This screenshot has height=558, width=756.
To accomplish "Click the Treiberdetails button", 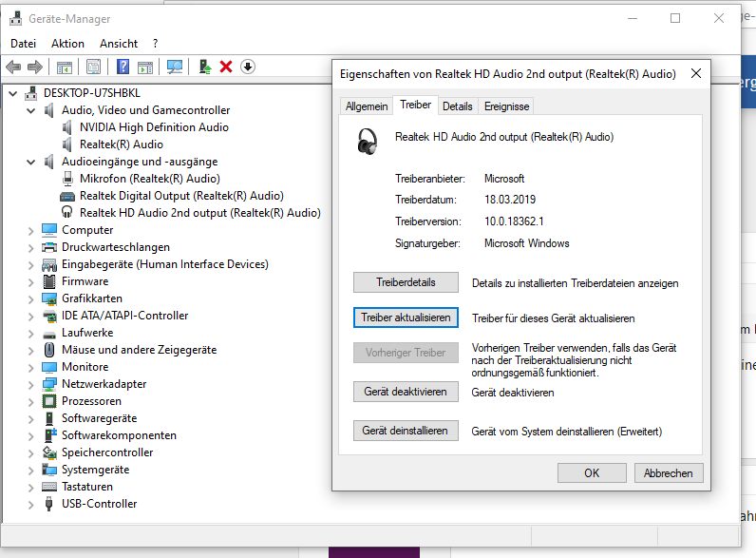I will [x=406, y=282].
